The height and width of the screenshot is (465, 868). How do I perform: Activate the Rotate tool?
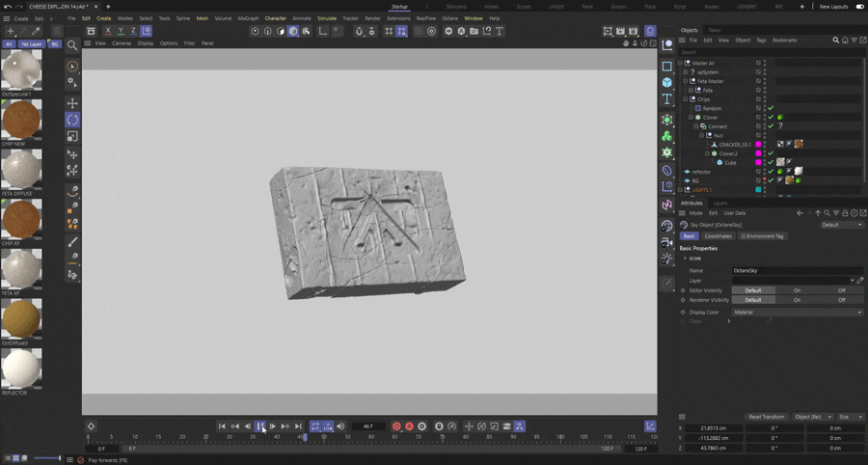[x=72, y=120]
